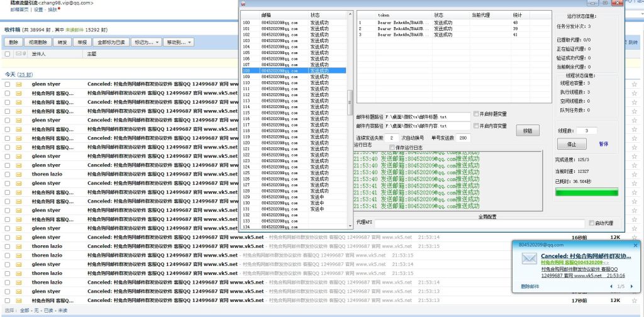Click the 设置 settings link
Viewport: 644px width, 317px height.
tap(38, 10)
